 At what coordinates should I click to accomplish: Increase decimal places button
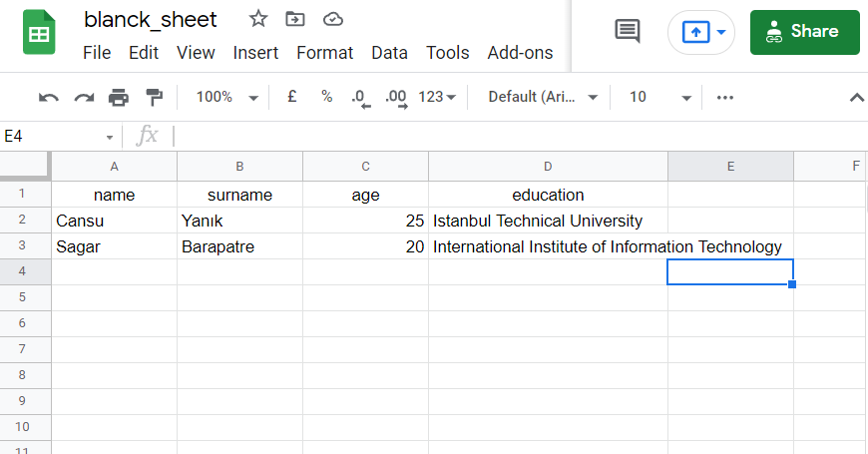point(396,99)
